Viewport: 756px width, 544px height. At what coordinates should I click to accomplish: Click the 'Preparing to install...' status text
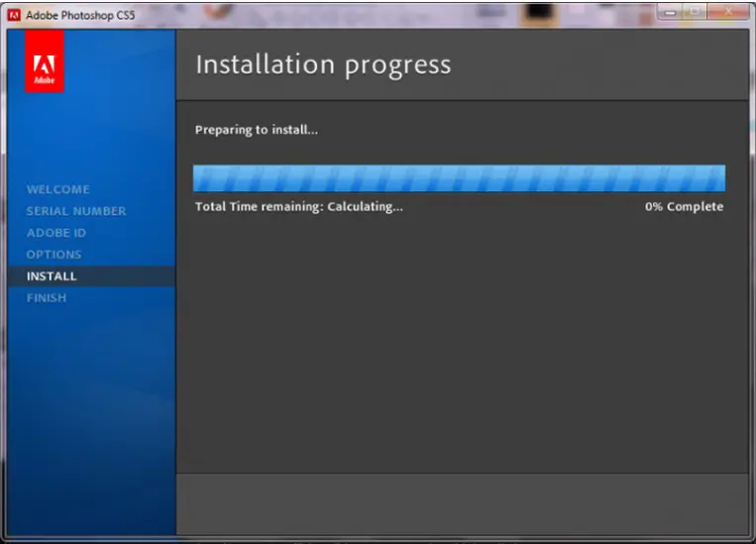tap(257, 130)
